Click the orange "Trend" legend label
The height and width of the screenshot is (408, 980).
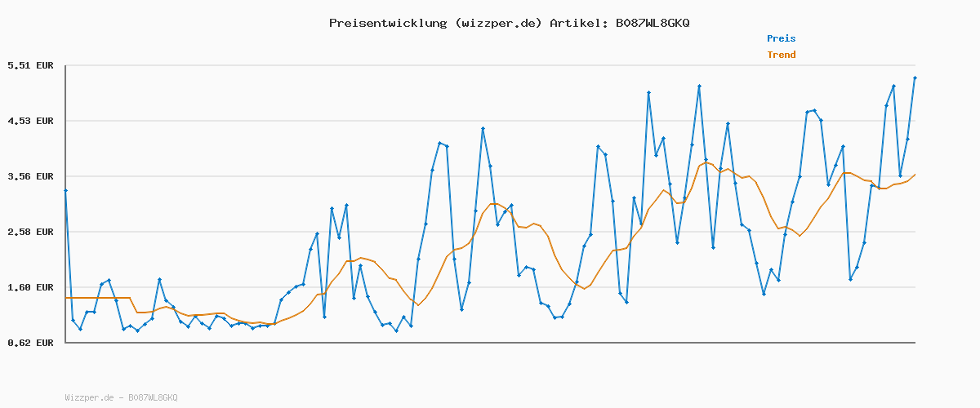click(781, 55)
